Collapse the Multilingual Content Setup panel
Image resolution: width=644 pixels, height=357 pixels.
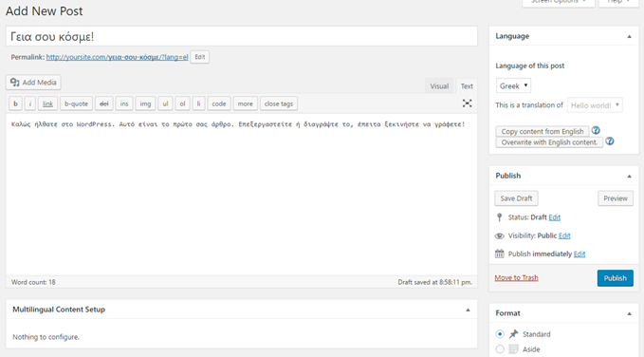[x=468, y=310]
